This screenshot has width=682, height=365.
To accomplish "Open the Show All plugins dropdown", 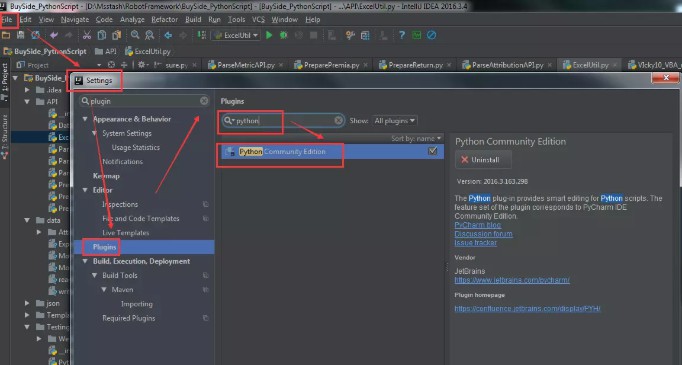I will (394, 121).
